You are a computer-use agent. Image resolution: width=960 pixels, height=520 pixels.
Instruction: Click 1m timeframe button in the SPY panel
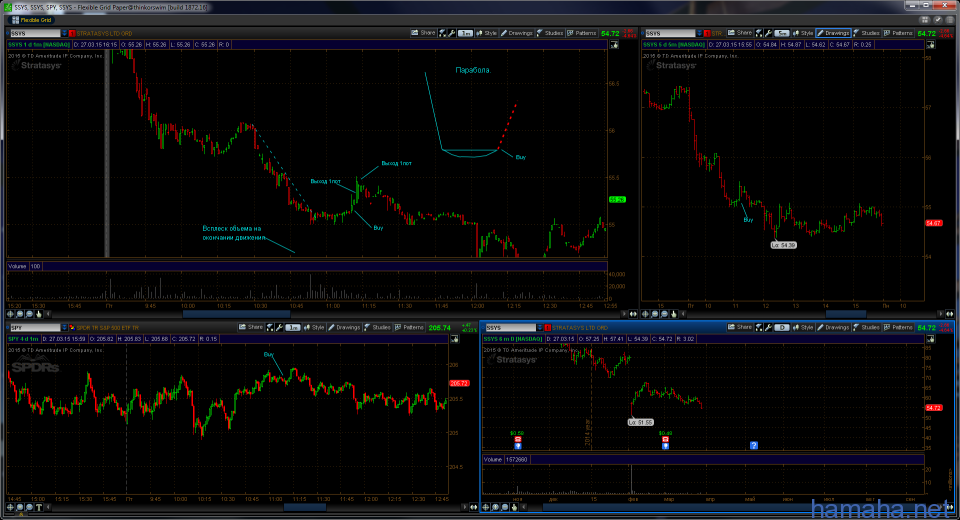tap(293, 328)
